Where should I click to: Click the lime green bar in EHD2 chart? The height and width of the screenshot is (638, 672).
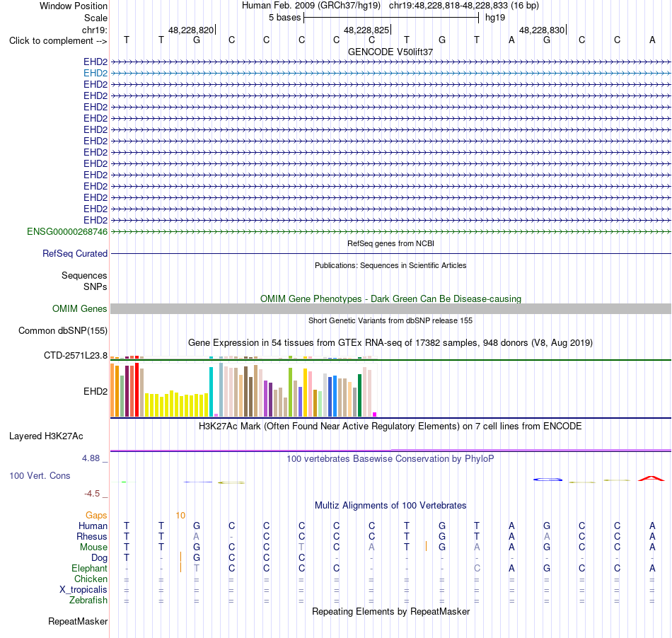(290, 392)
